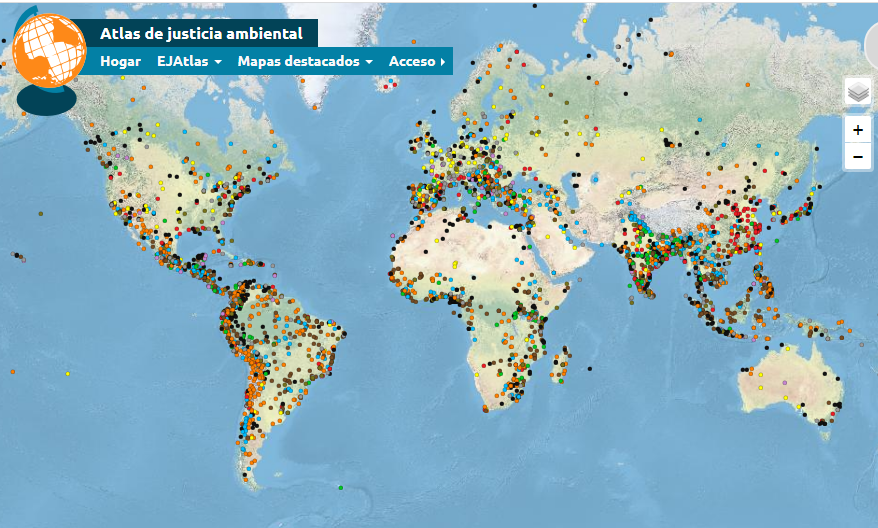The height and width of the screenshot is (528, 878).
Task: Open the EJAtlas dropdown menu
Action: tap(189, 61)
